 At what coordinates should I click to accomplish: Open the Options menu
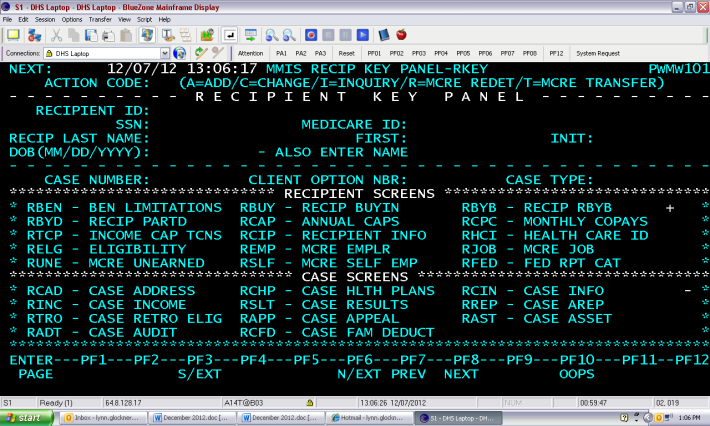point(72,19)
